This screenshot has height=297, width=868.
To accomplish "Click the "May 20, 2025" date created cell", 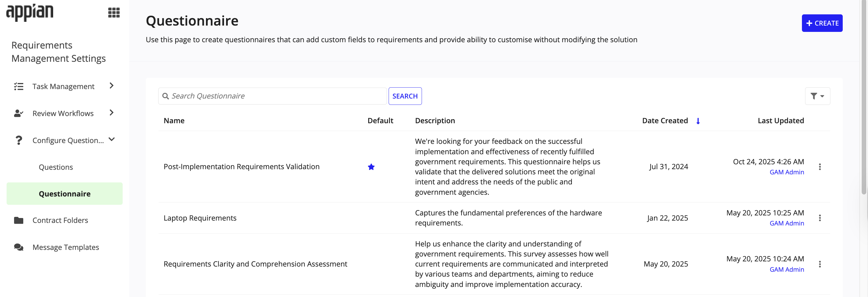I will pos(666,264).
